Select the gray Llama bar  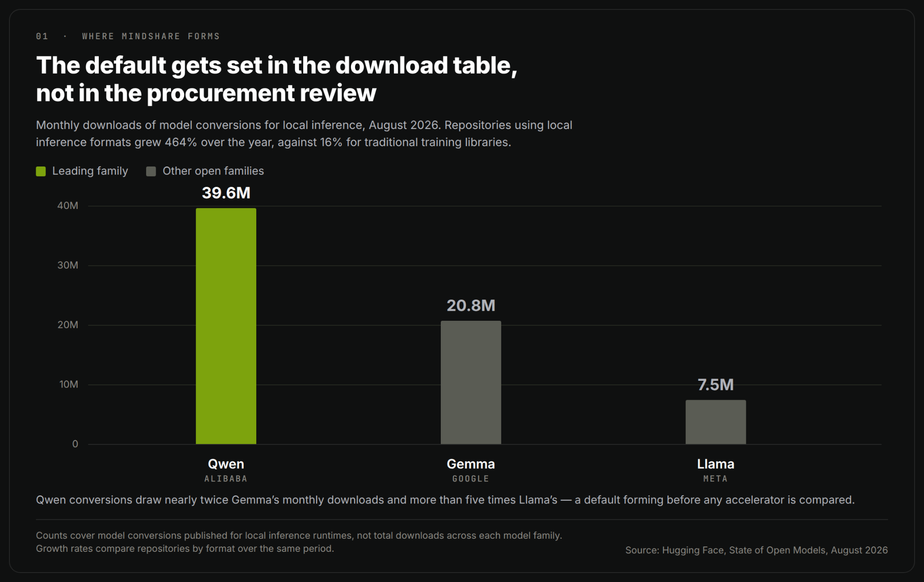(716, 422)
